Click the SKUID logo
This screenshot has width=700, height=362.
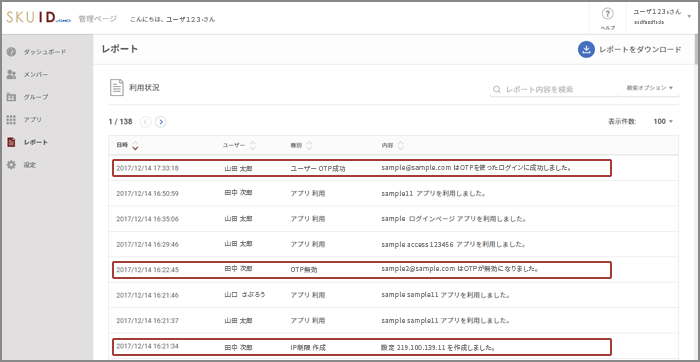[x=38, y=17]
